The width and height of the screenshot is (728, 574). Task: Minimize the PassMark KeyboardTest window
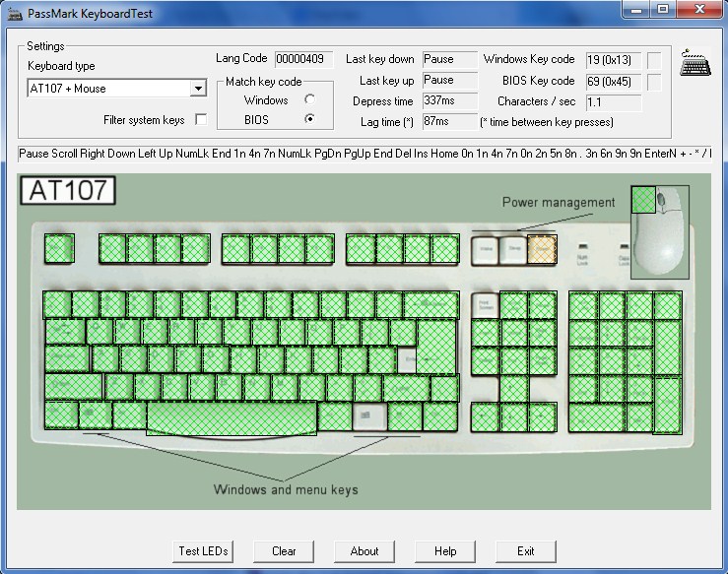[x=636, y=9]
